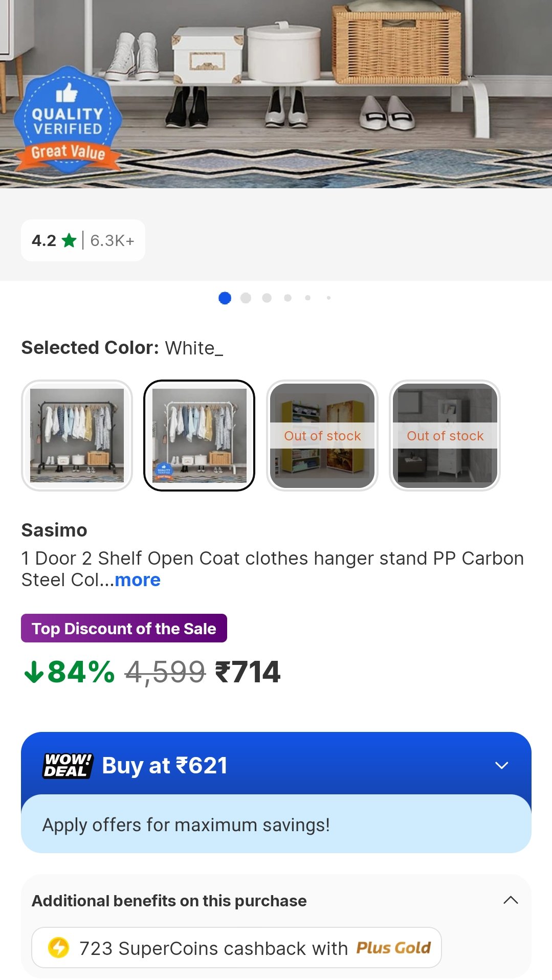
Task: Tap the green discount down arrow
Action: (34, 672)
